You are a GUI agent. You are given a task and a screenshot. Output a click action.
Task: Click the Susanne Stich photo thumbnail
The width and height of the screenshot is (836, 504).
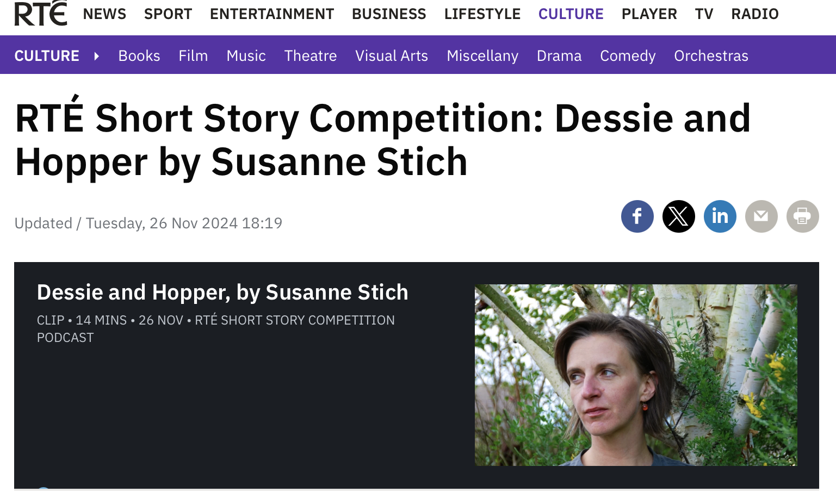[636, 375]
